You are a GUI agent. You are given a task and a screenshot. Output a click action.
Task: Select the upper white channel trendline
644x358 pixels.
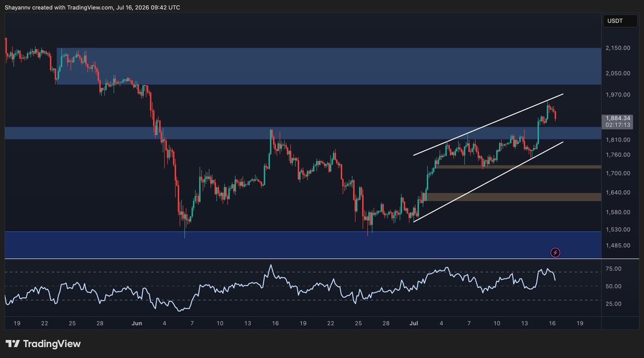488,125
